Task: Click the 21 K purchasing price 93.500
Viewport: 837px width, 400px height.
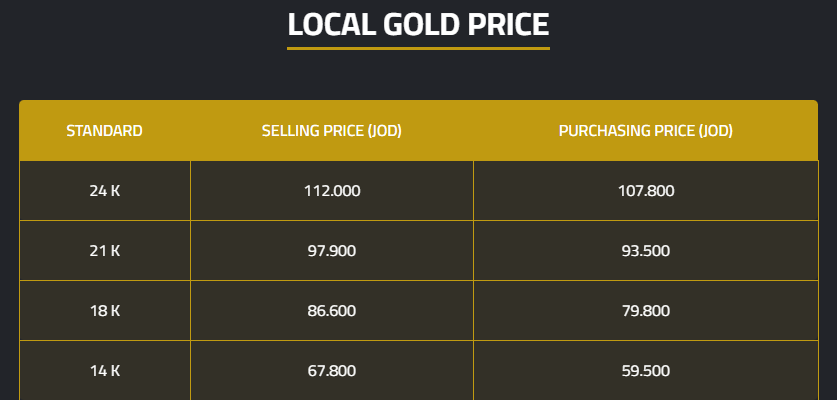Action: (645, 251)
